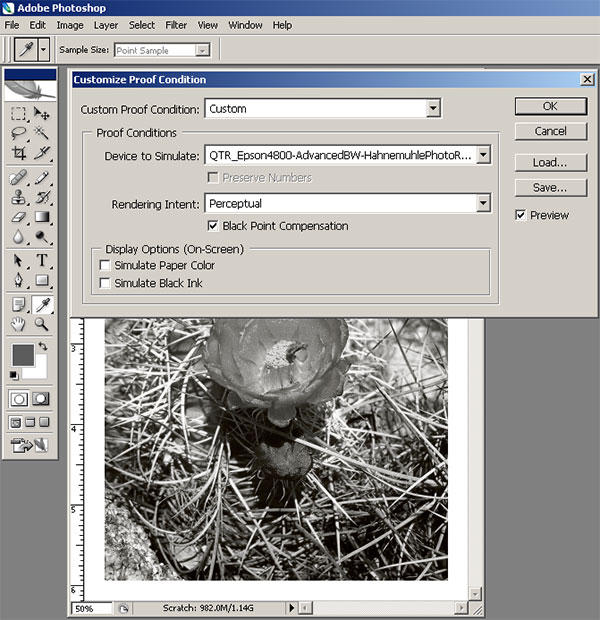
Task: Switch to Standard Mode editing
Action: pos(19,399)
